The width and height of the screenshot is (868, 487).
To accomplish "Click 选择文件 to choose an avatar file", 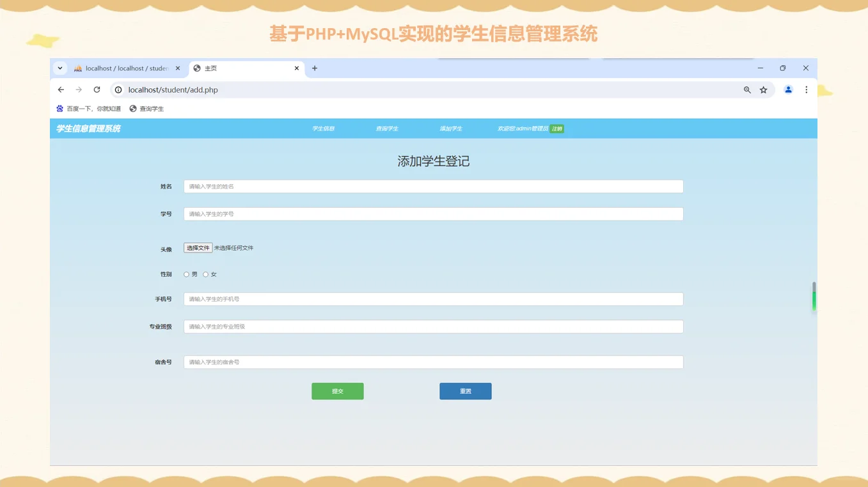I will coord(198,247).
